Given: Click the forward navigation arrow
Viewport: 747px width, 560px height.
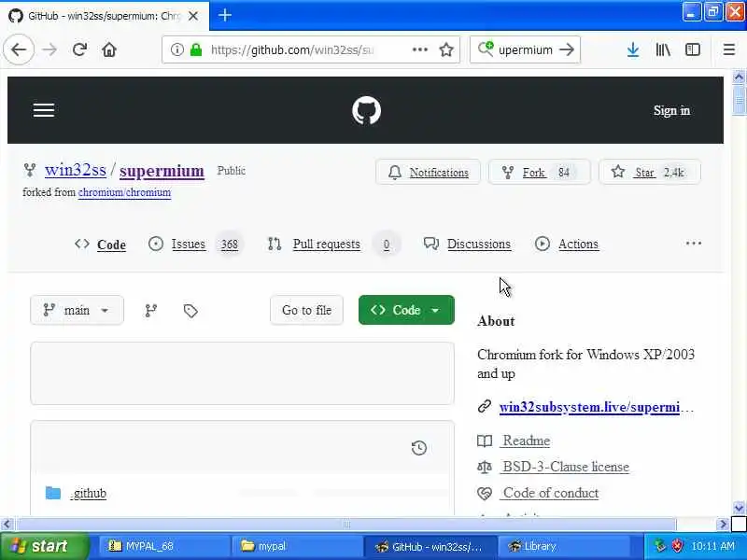Looking at the screenshot, I should coord(49,49).
